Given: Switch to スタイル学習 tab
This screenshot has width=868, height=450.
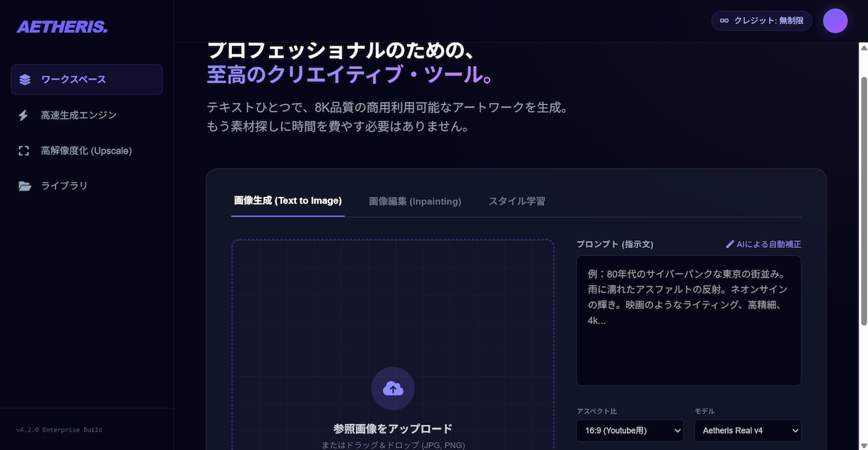Looking at the screenshot, I should tap(517, 201).
